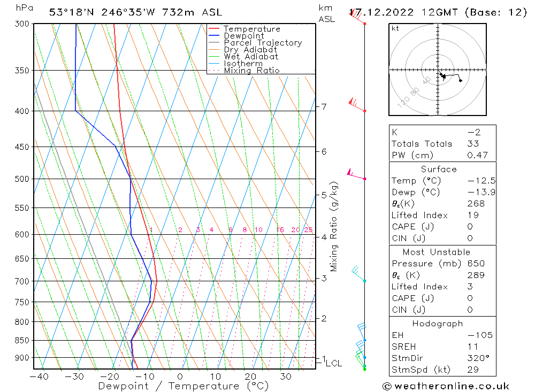Click the 30 temperature axis label
Viewport: 535px width, 392px height.
[286, 376]
